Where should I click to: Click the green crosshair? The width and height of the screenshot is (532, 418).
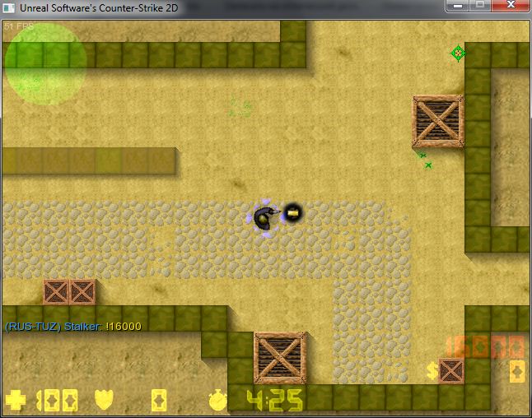[x=459, y=53]
